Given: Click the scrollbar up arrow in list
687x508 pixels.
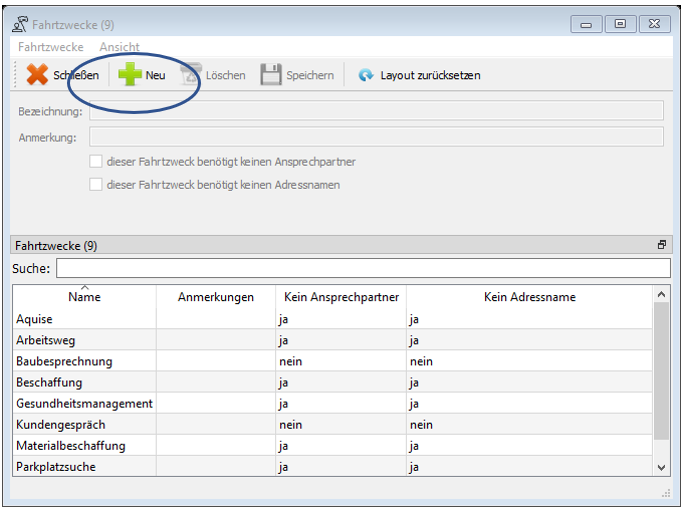Looking at the screenshot, I should click(x=661, y=294).
